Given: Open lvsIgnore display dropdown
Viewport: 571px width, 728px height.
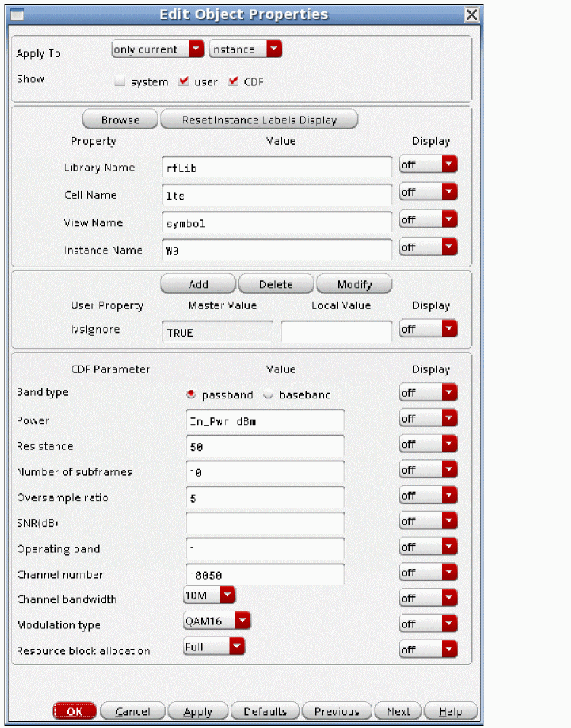Looking at the screenshot, I should (x=428, y=329).
